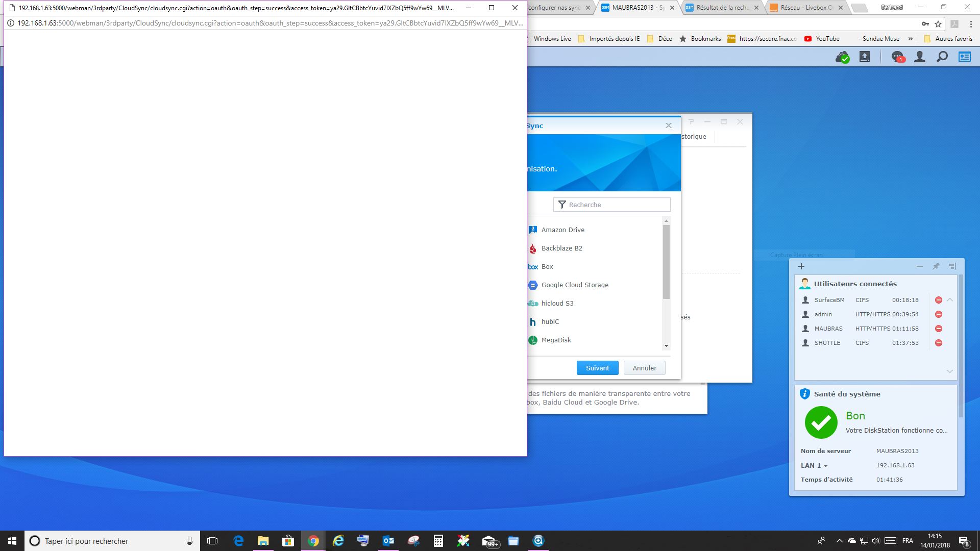Select hicloud S3 provider
The height and width of the screenshot is (551, 980).
pos(595,303)
